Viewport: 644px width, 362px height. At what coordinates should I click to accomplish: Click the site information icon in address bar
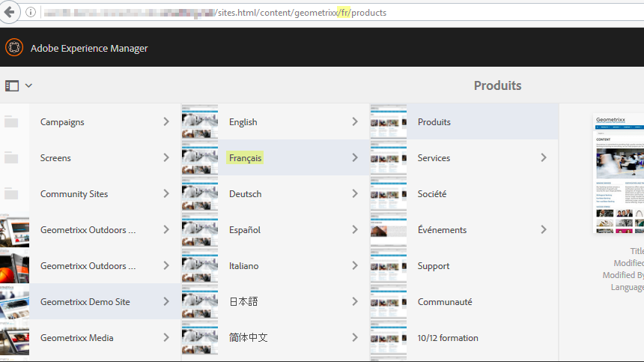(x=31, y=12)
